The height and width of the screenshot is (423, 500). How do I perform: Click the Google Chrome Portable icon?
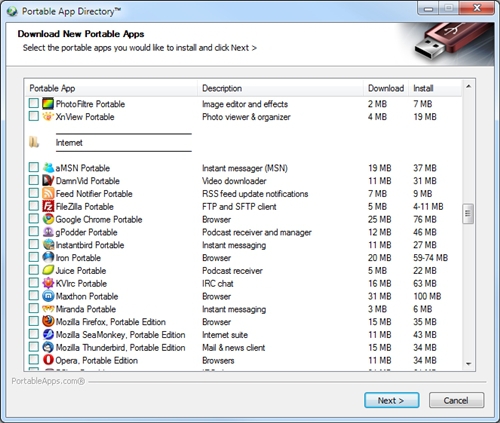[x=48, y=219]
